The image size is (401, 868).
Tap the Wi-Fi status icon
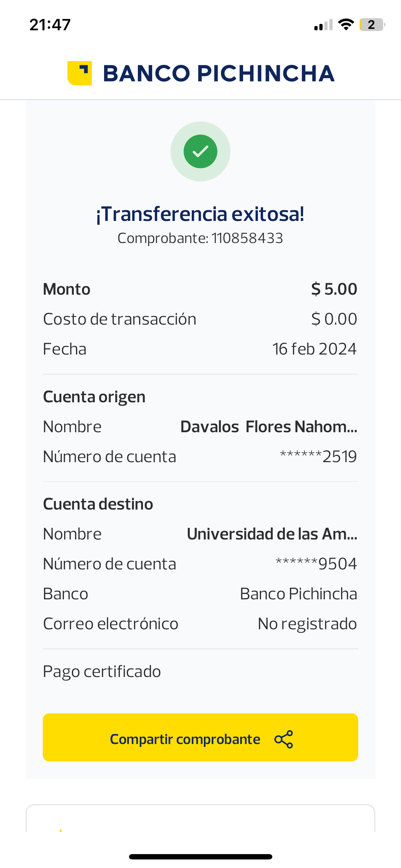point(346,25)
